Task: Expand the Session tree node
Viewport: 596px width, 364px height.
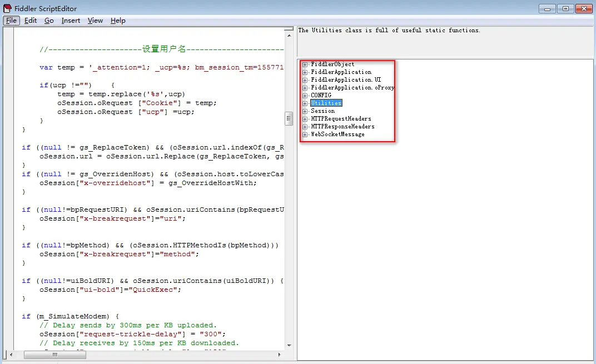Action: 305,111
